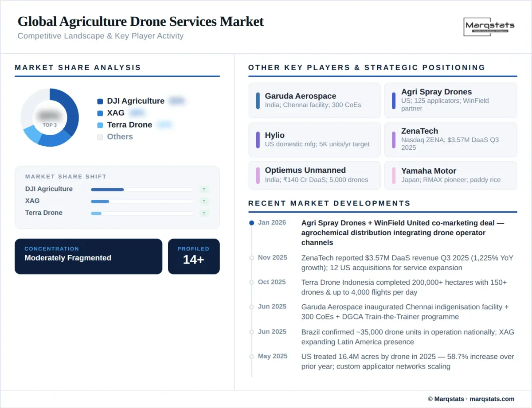Click Terra Drone Indonesia 200,000+ hectares text
The width and height of the screenshot is (532, 408).
point(404,287)
